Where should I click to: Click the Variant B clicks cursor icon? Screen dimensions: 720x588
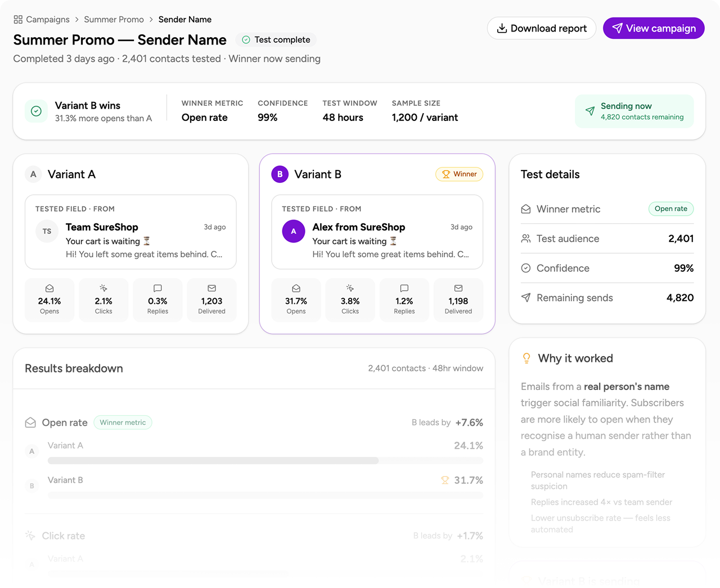(350, 288)
